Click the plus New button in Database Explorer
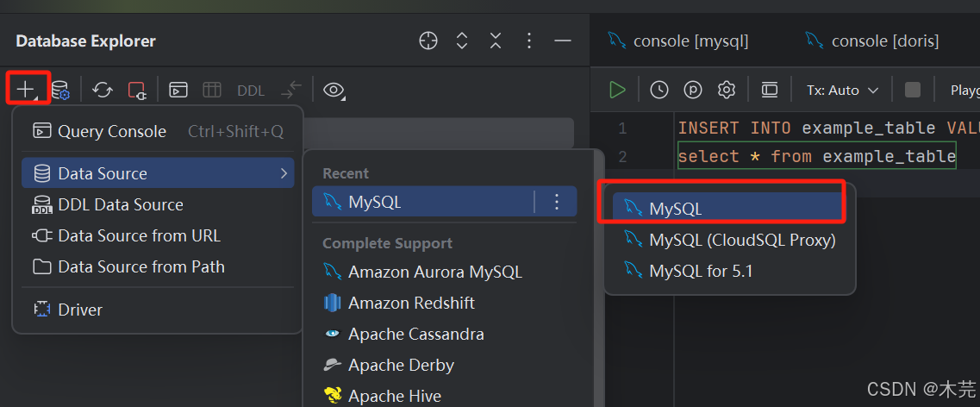The image size is (980, 407). point(26,90)
